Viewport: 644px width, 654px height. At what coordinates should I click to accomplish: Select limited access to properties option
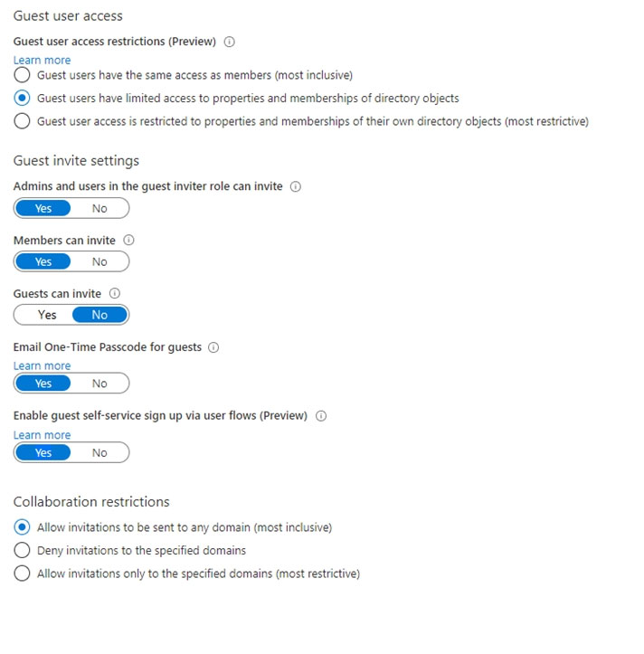[22, 98]
